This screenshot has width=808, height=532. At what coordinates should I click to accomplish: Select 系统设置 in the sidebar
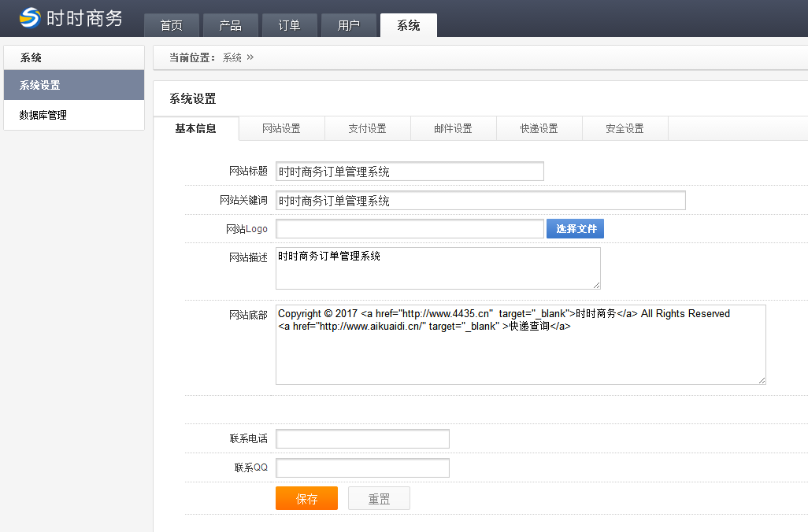click(x=74, y=85)
